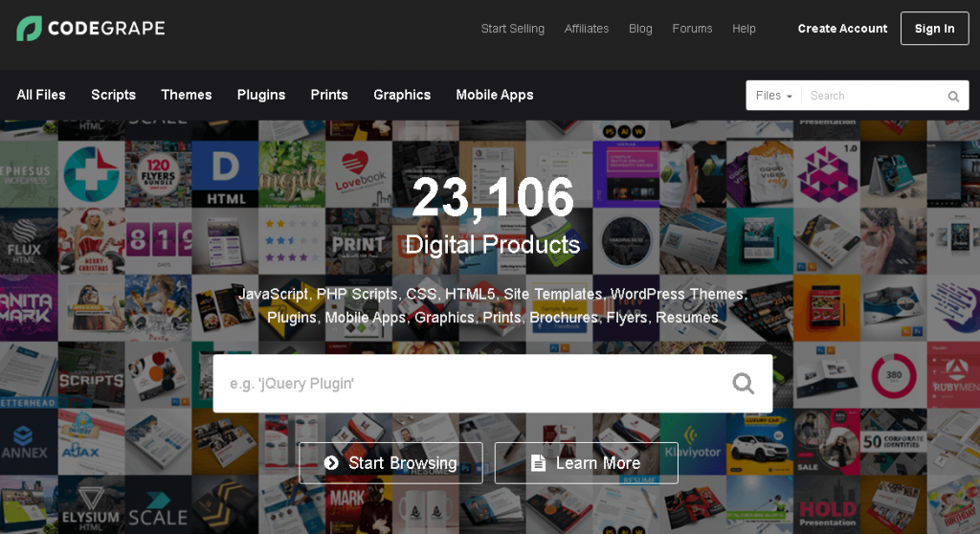Open the Files search scope dropdown

point(773,96)
